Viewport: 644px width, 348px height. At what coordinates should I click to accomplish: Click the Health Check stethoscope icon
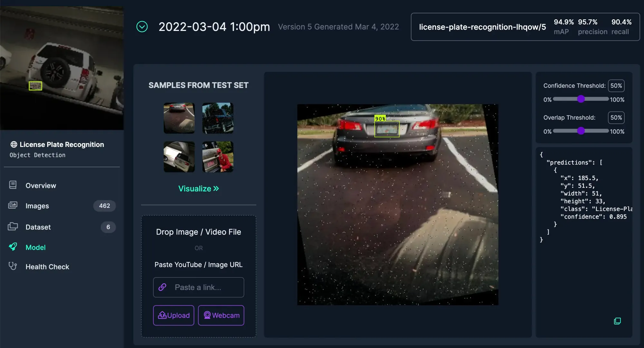[13, 266]
